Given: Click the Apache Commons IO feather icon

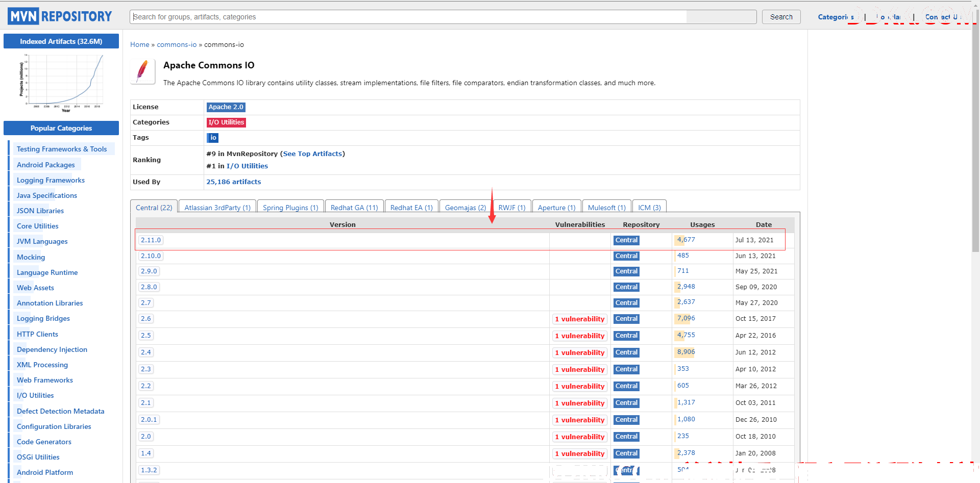Looking at the screenshot, I should coord(142,71).
